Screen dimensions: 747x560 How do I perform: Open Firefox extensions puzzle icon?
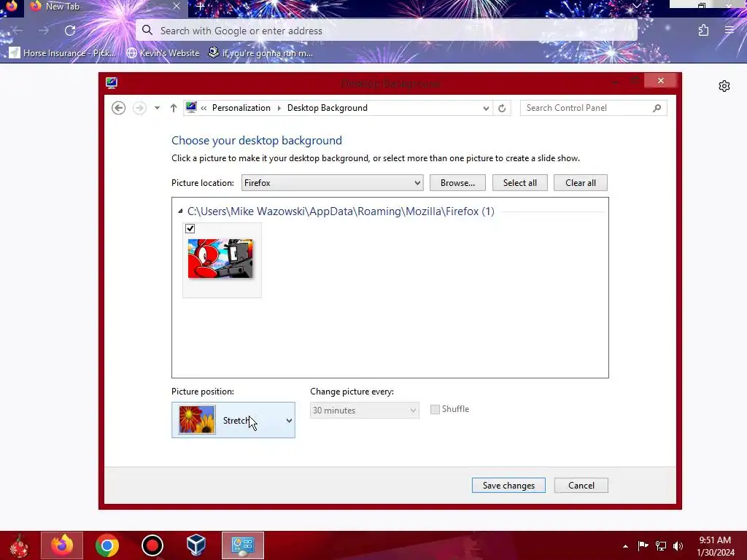pos(703,31)
